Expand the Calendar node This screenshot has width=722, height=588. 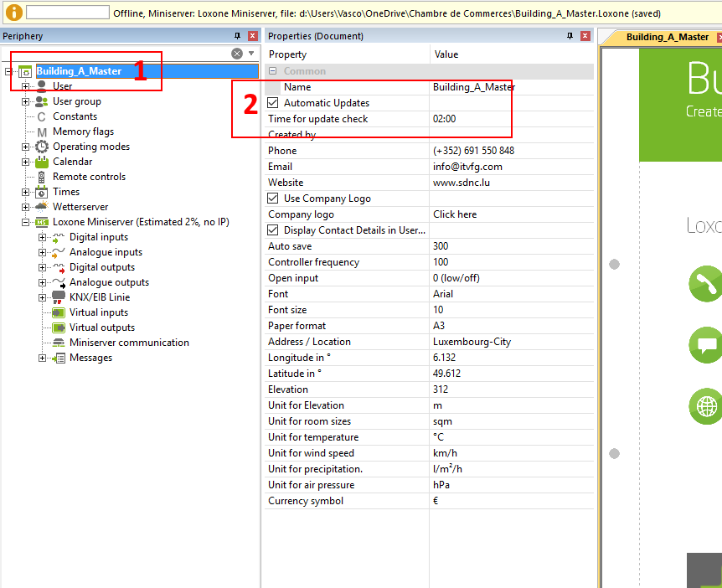[25, 162]
